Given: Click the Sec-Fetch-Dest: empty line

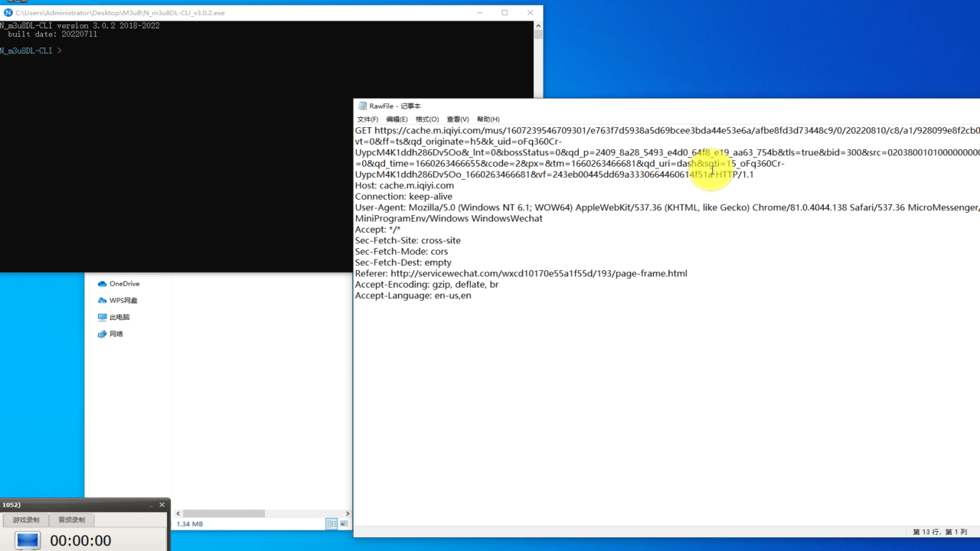Looking at the screenshot, I should 403,262.
